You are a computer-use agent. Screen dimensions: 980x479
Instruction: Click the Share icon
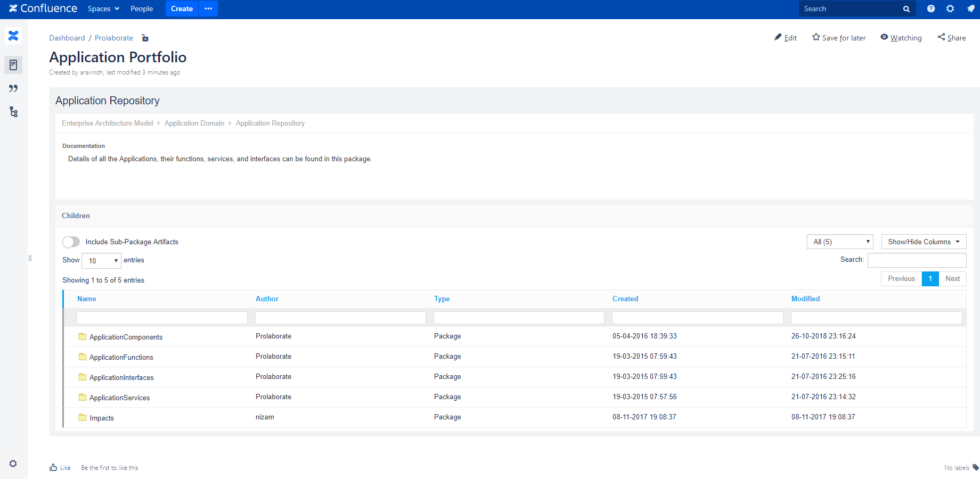pos(941,37)
